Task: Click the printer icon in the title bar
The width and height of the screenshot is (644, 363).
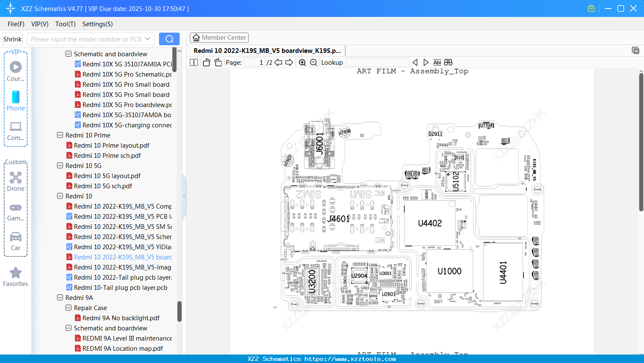Action: 591,8
